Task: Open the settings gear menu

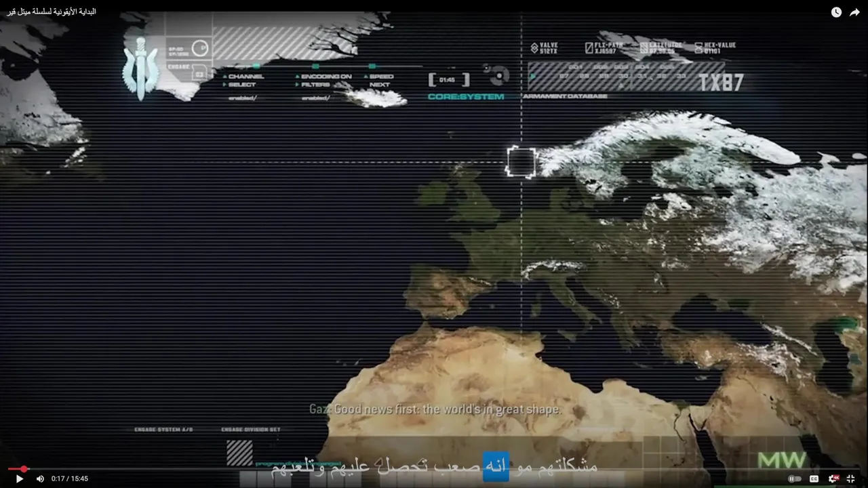Action: [833, 479]
